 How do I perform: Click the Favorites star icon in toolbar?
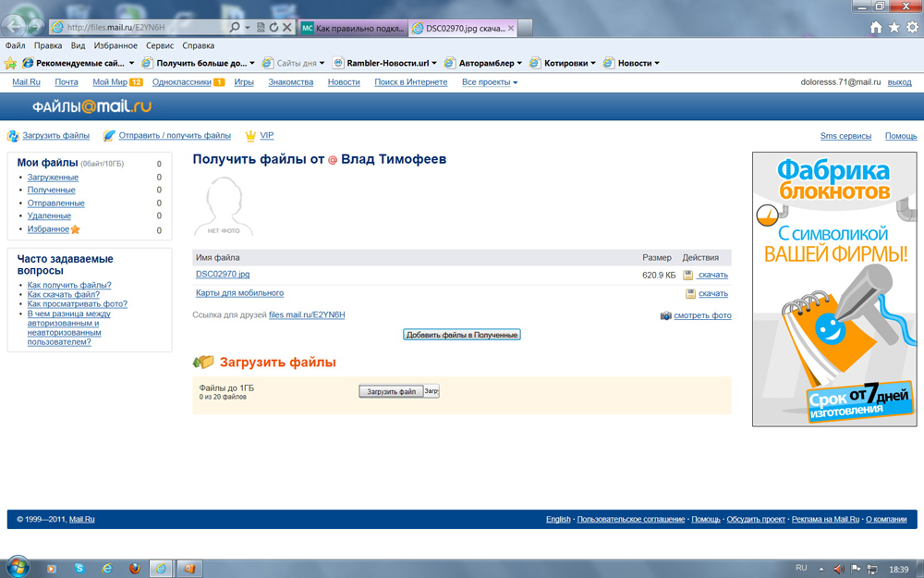(x=10, y=64)
